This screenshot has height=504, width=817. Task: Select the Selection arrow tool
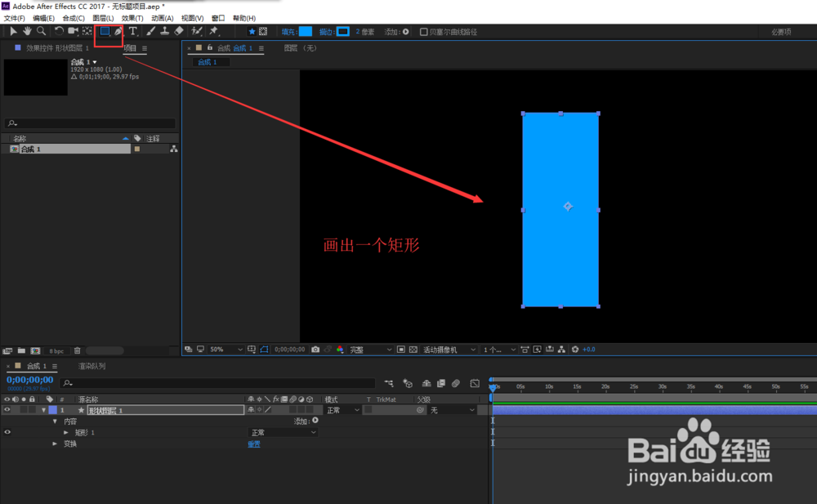[x=13, y=31]
